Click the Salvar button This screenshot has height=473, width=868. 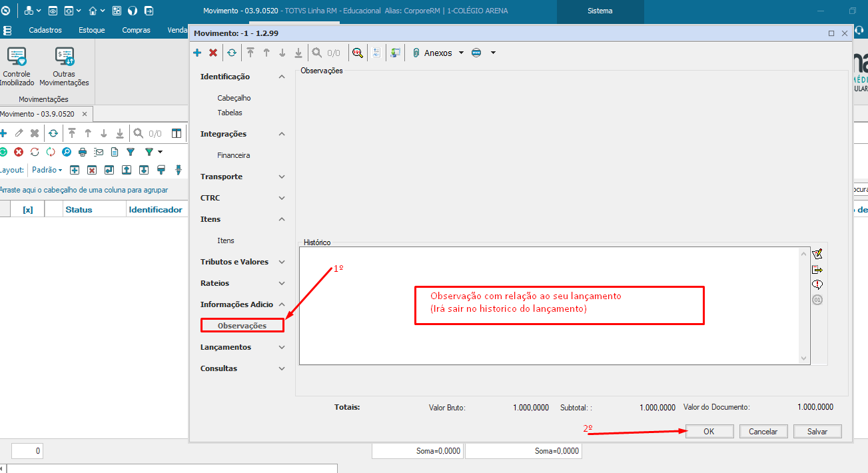pyautogui.click(x=817, y=432)
